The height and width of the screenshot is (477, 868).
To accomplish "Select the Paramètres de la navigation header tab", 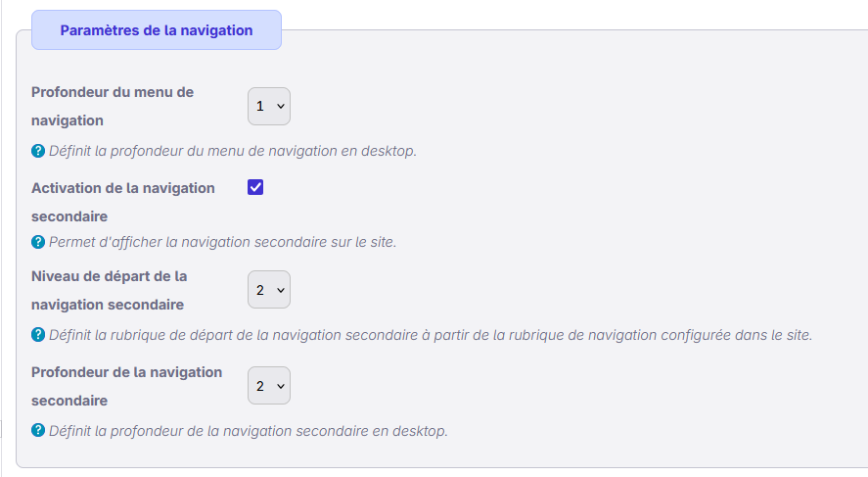I will 157,30.
